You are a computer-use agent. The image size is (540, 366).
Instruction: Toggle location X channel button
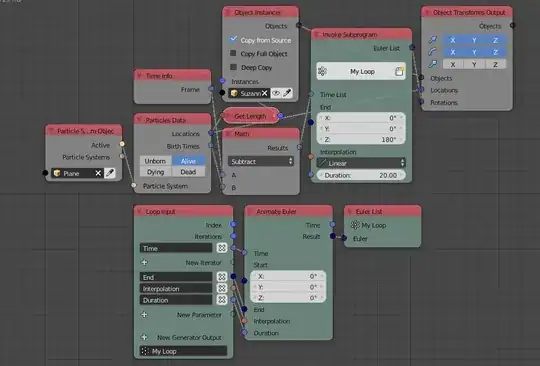453,40
